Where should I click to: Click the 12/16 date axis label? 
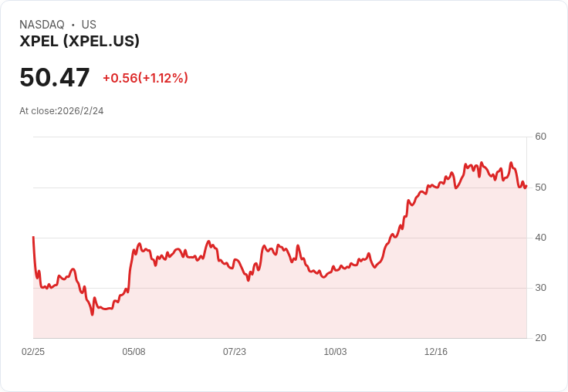(x=436, y=351)
